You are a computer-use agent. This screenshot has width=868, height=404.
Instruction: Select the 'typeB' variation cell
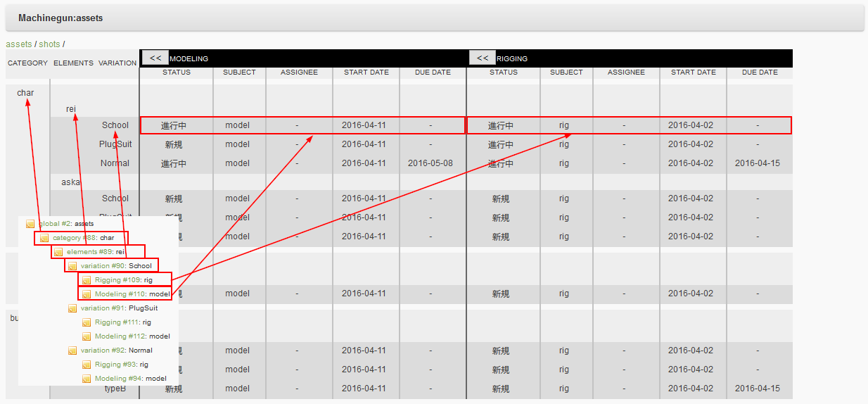[x=115, y=388]
